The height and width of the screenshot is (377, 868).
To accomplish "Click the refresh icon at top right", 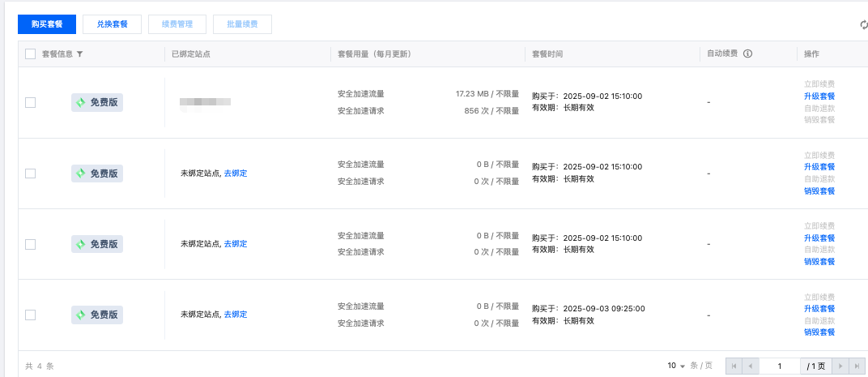I will tap(863, 24).
